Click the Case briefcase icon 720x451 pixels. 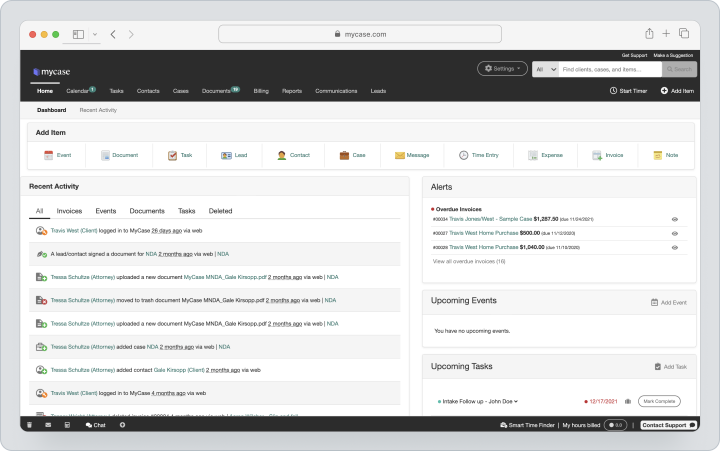coord(344,155)
